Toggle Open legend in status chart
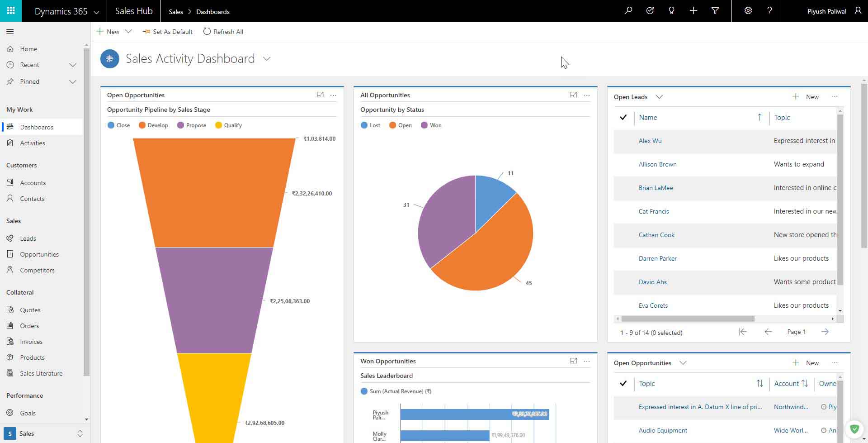This screenshot has width=868, height=443. 400,125
